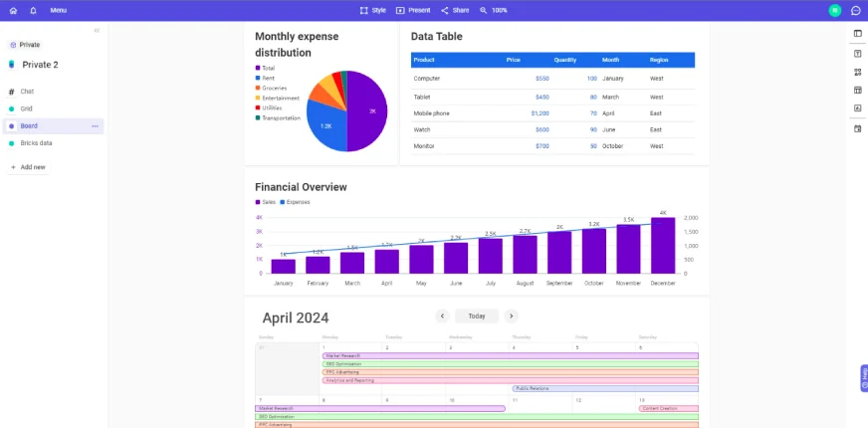The image size is (868, 428).
Task: Click the layout panel icon in right toolbar
Action: [857, 34]
